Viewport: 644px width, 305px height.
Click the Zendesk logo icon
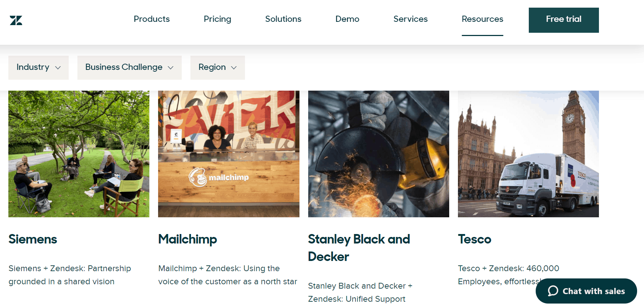coord(16,20)
